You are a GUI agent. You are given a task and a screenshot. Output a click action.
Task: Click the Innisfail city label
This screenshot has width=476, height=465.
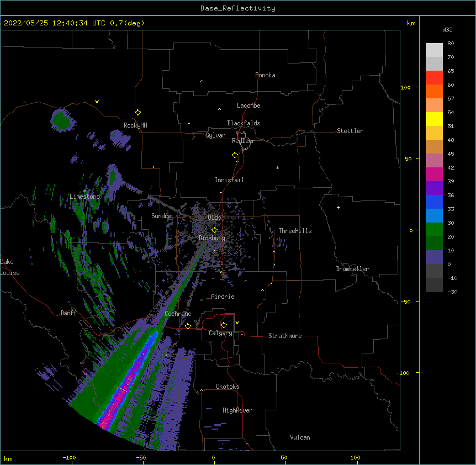229,180
